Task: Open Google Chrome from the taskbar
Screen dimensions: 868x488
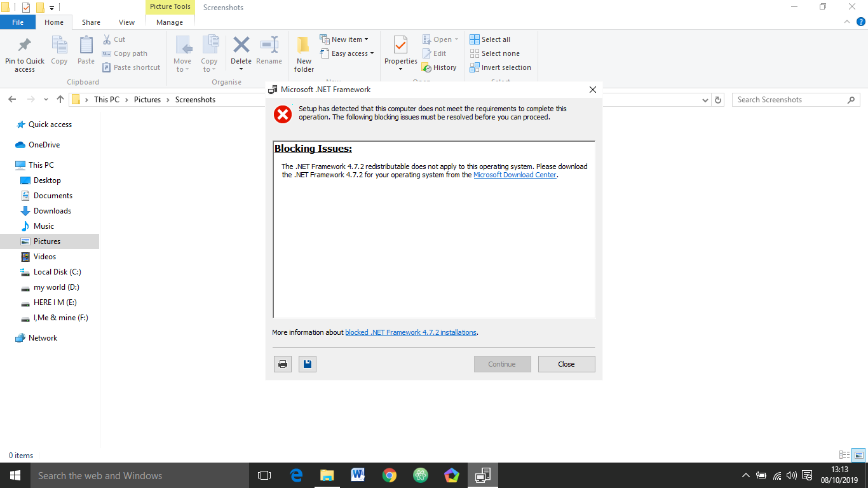Action: pos(390,475)
